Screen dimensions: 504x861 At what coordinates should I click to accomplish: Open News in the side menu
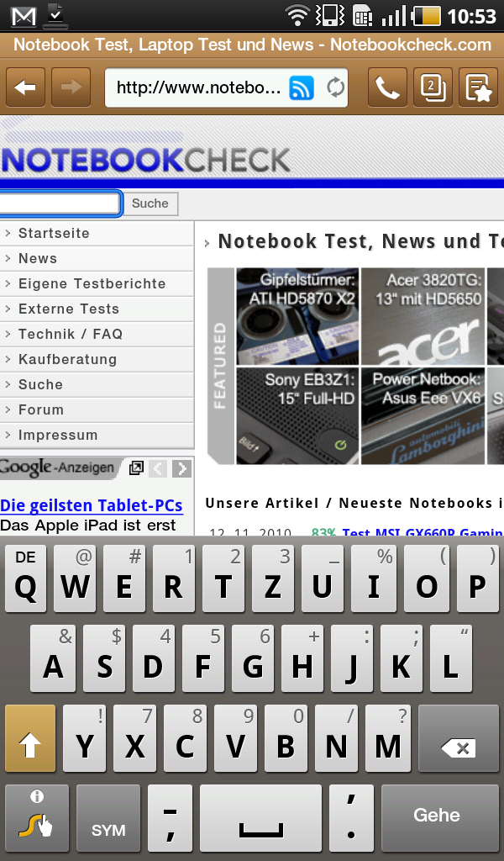pyautogui.click(x=97, y=259)
